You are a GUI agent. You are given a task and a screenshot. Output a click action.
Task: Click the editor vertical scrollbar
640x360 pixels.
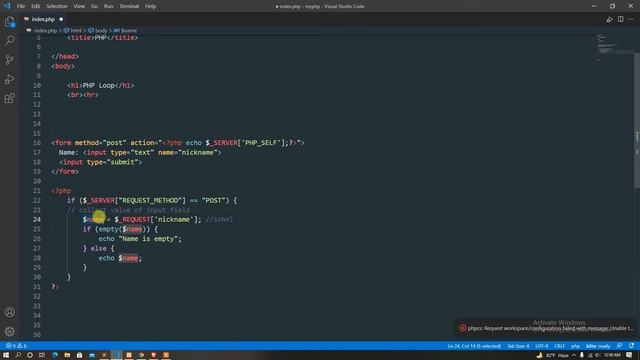(636, 120)
